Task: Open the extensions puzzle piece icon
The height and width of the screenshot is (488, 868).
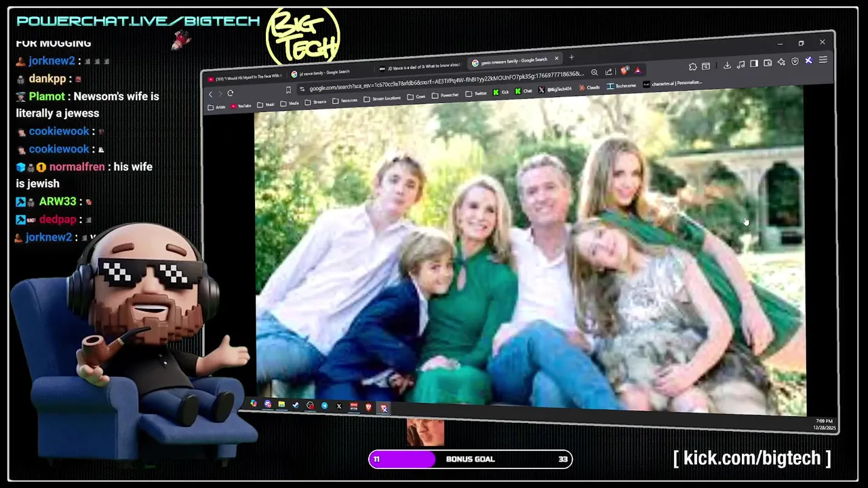Action: [x=692, y=66]
